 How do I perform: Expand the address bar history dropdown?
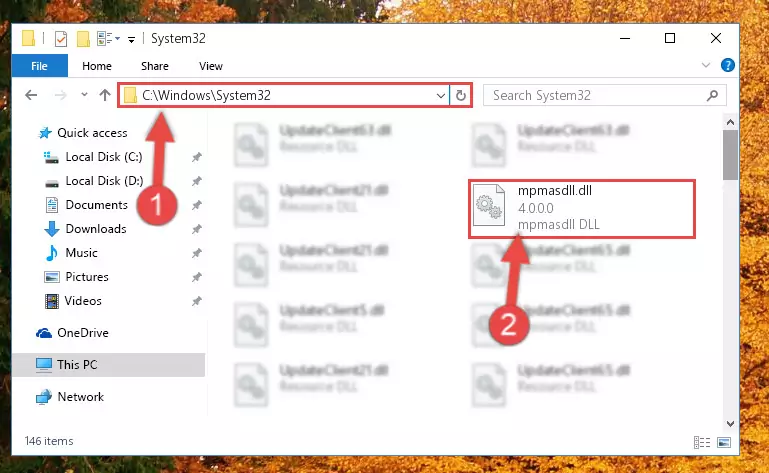click(440, 95)
